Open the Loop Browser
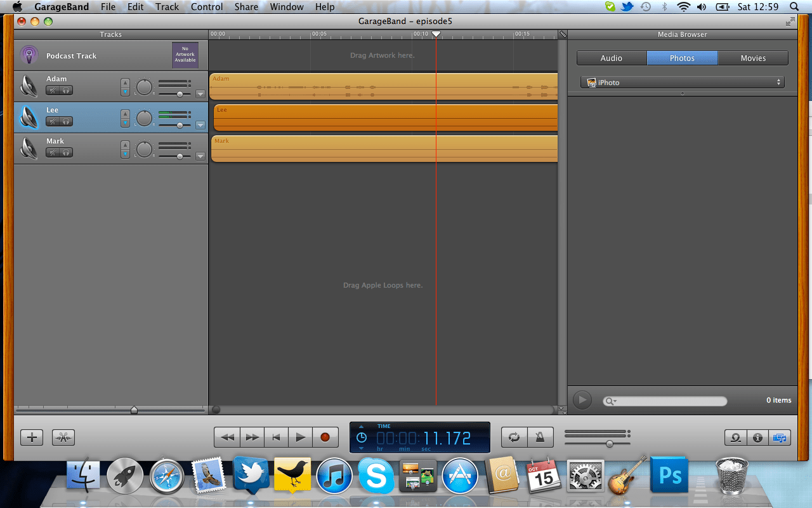This screenshot has width=812, height=508. click(x=735, y=437)
